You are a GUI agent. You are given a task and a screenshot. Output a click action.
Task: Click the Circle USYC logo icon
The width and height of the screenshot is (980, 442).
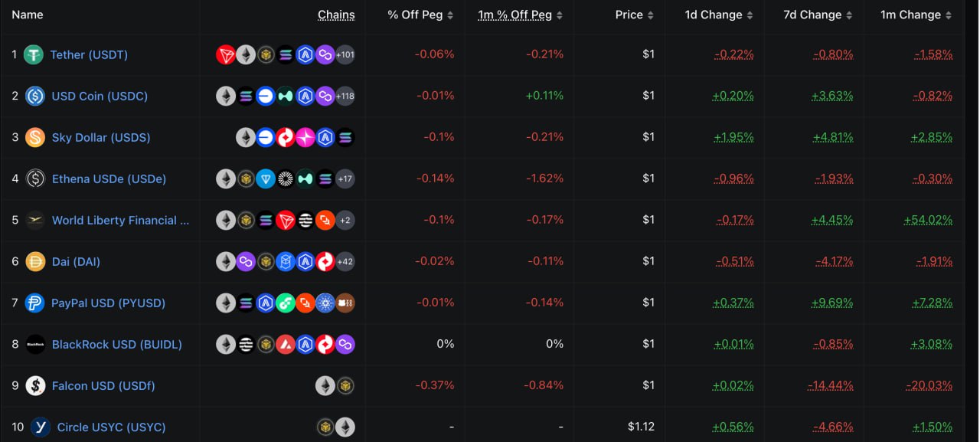pos(41,427)
